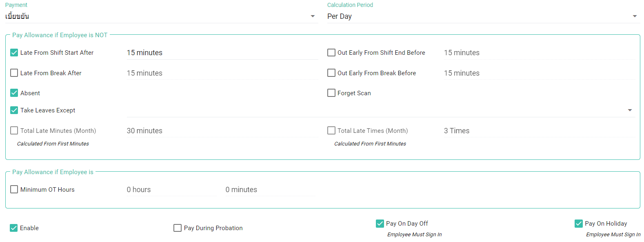Uncheck the Enable checkbox
The image size is (644, 242).
click(14, 228)
